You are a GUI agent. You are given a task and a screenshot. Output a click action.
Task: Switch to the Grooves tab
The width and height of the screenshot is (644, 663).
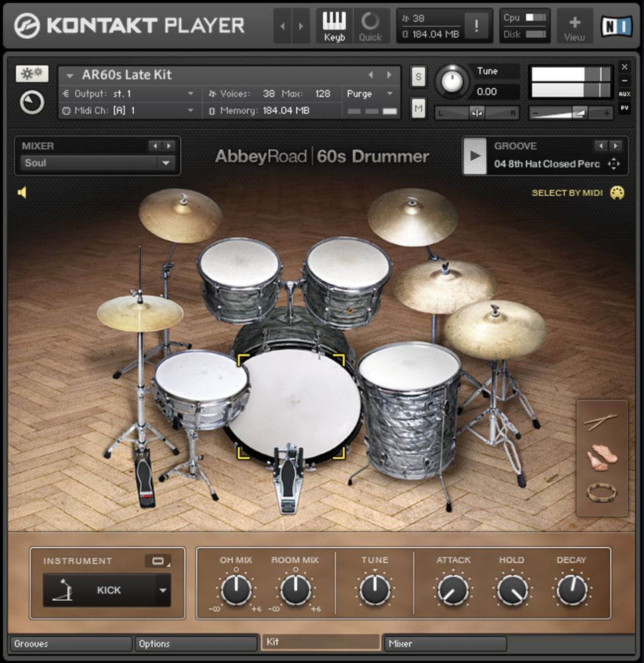(x=70, y=644)
